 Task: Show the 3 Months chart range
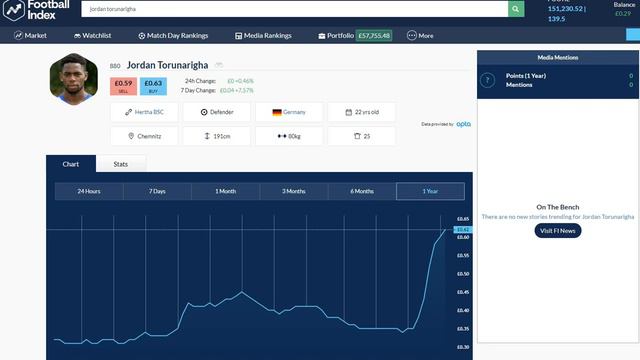(294, 191)
